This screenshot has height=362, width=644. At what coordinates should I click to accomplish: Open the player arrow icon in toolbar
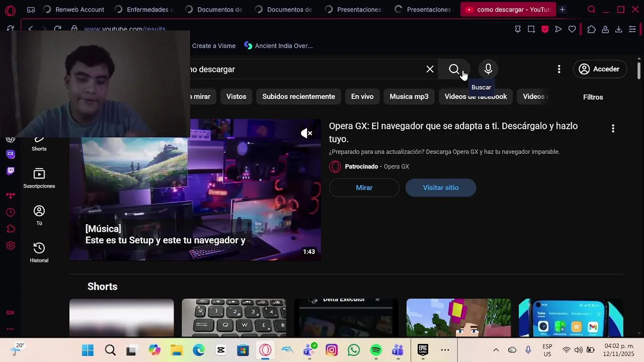pyautogui.click(x=558, y=29)
